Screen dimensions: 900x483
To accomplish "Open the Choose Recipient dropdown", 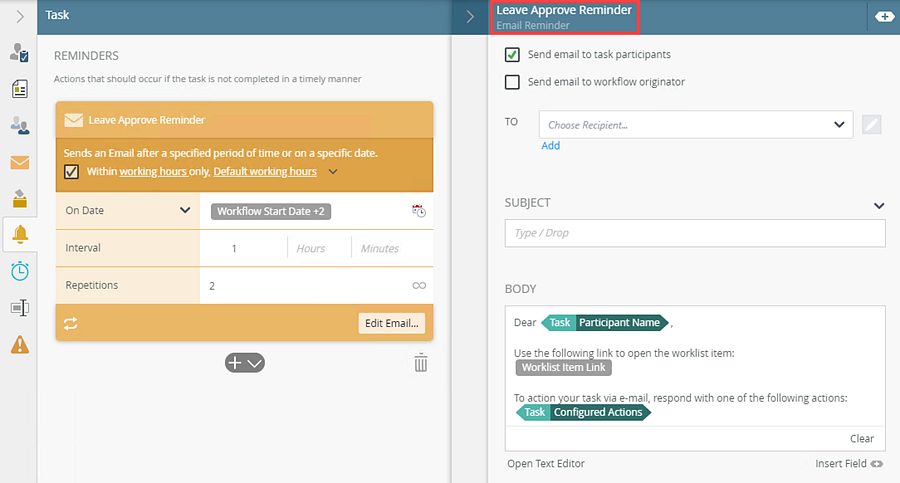I will pyautogui.click(x=696, y=125).
